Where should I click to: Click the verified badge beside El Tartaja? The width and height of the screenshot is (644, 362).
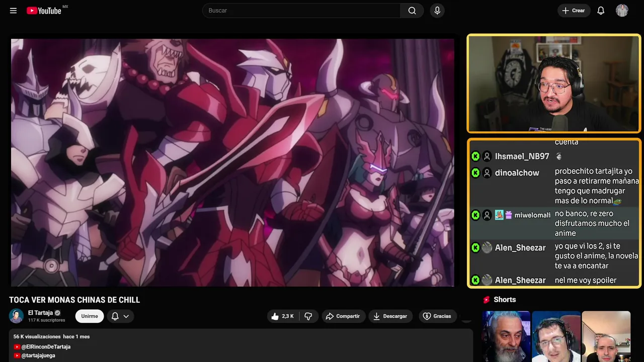58,313
